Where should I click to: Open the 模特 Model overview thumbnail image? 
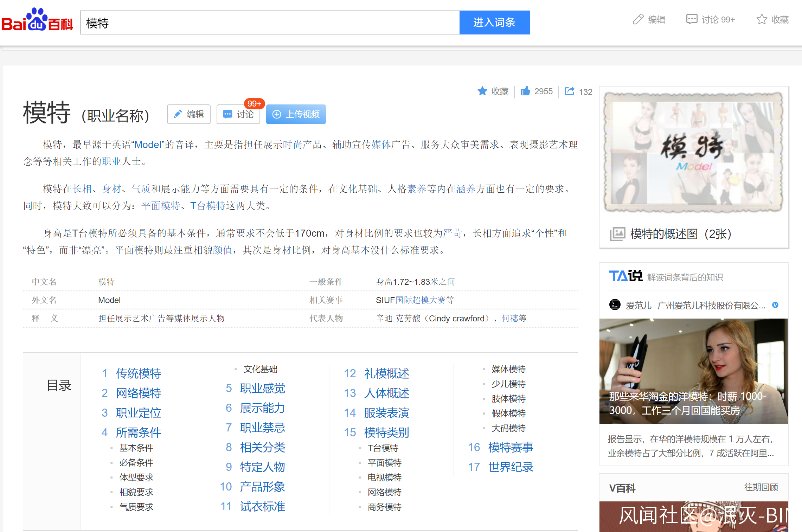pyautogui.click(x=693, y=153)
